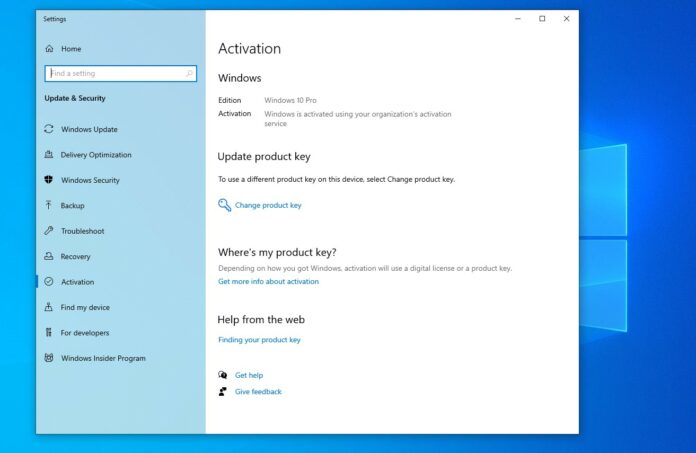Click the For developers icon
Image resolution: width=696 pixels, height=453 pixels.
point(48,332)
